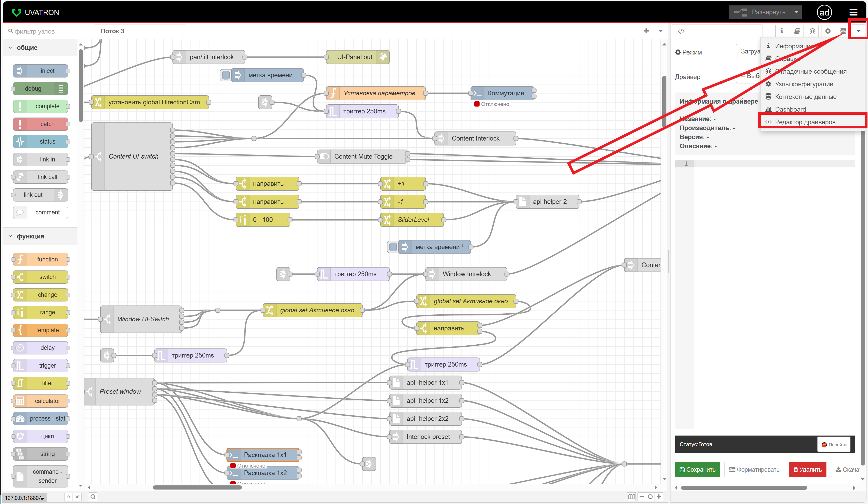Click the red Удалить button
Viewport: 868px width, 504px height.
click(807, 470)
